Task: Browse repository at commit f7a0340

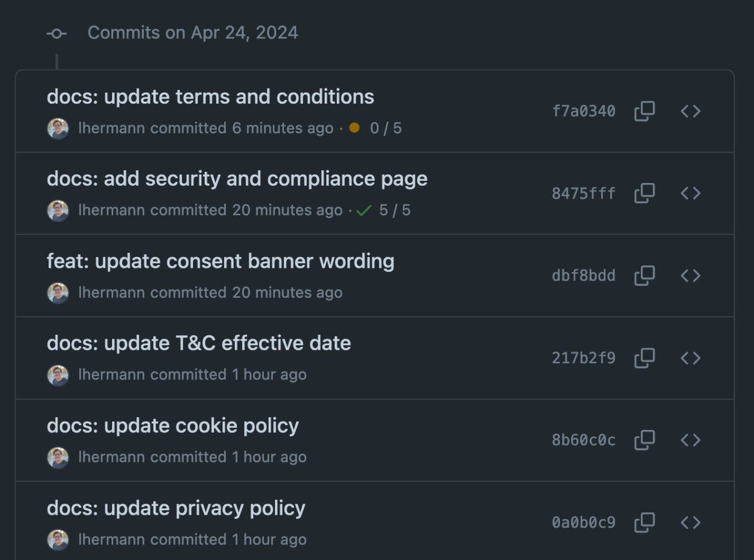Action: (690, 111)
